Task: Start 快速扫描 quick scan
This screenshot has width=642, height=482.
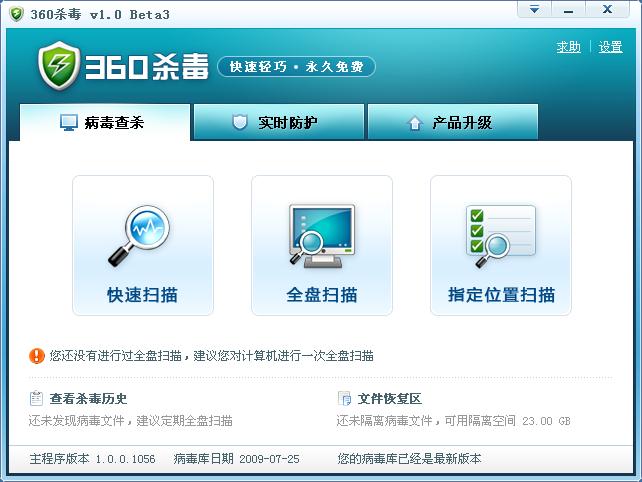Action: tap(143, 246)
